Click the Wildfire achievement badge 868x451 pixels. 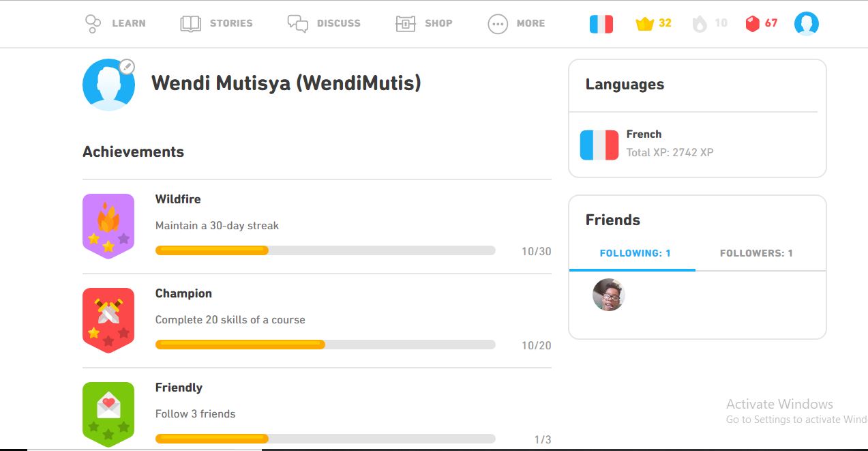click(x=108, y=226)
